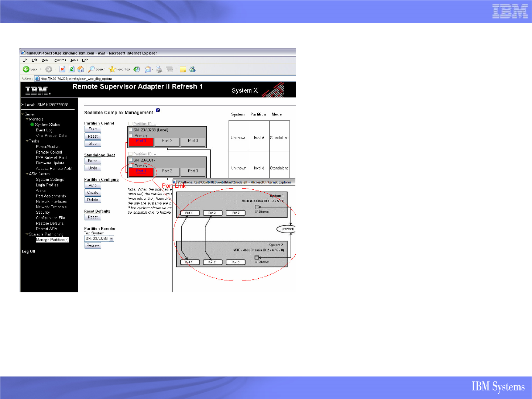Screen dimensions: 532x399
Task: Click Port 3 box of SN: 23A0017
Action: click(193, 172)
